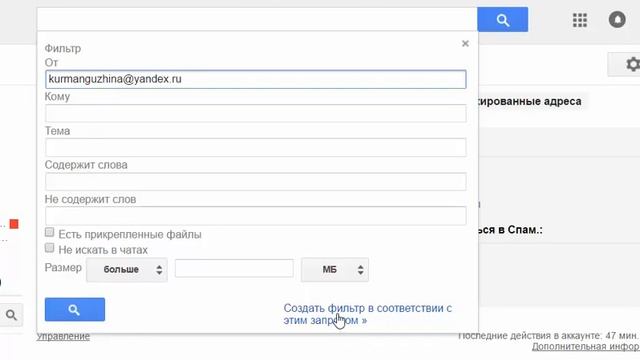Click the blue search button in the top bar

click(x=502, y=19)
